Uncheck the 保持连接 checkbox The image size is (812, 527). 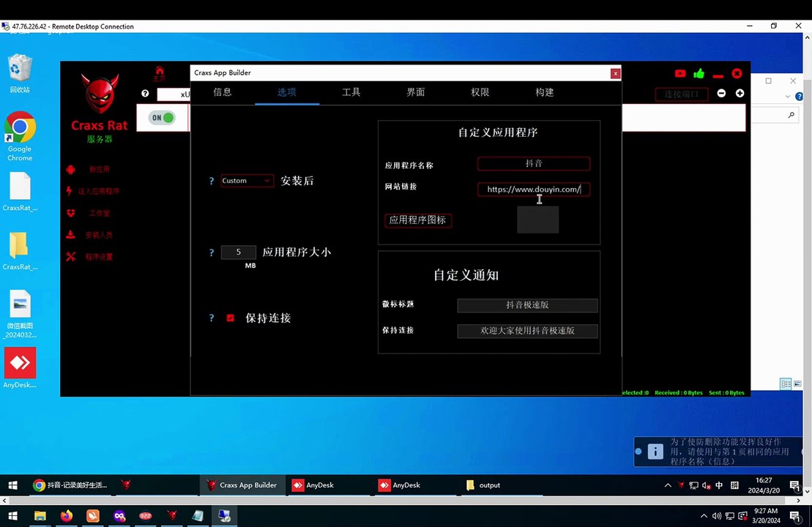click(231, 318)
